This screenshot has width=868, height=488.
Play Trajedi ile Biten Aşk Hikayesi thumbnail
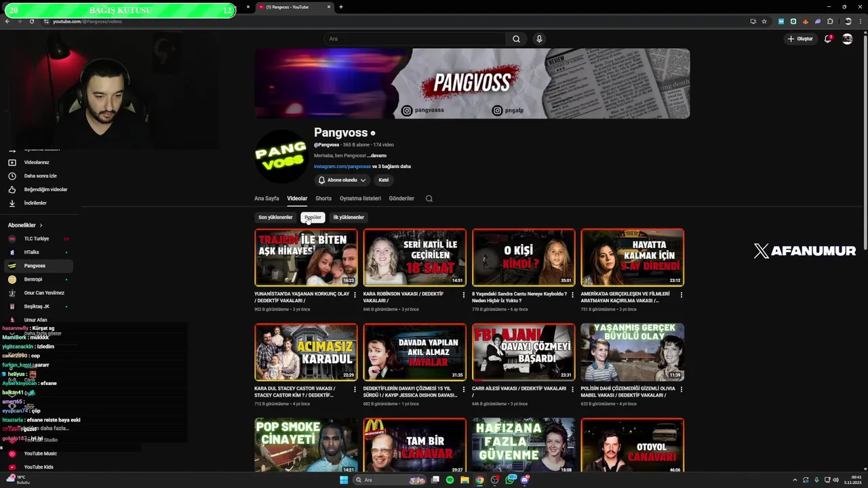pyautogui.click(x=306, y=258)
